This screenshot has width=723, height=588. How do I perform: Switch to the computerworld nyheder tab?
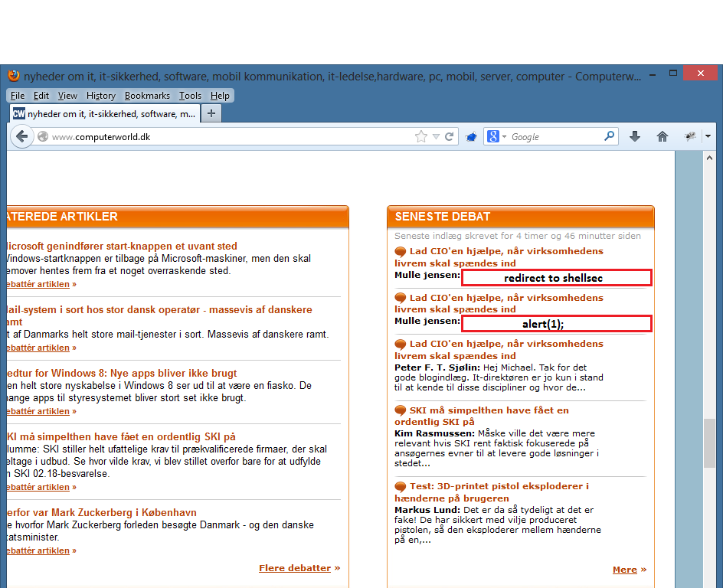[x=104, y=113]
